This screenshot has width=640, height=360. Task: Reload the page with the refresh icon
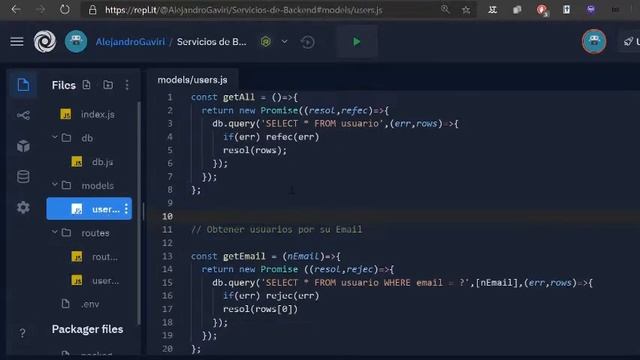pos(64,9)
